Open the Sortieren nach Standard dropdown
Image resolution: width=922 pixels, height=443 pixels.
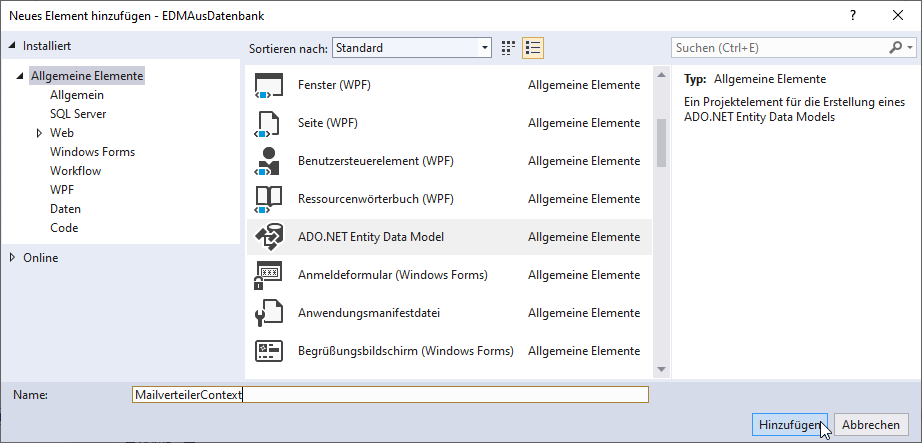click(412, 48)
